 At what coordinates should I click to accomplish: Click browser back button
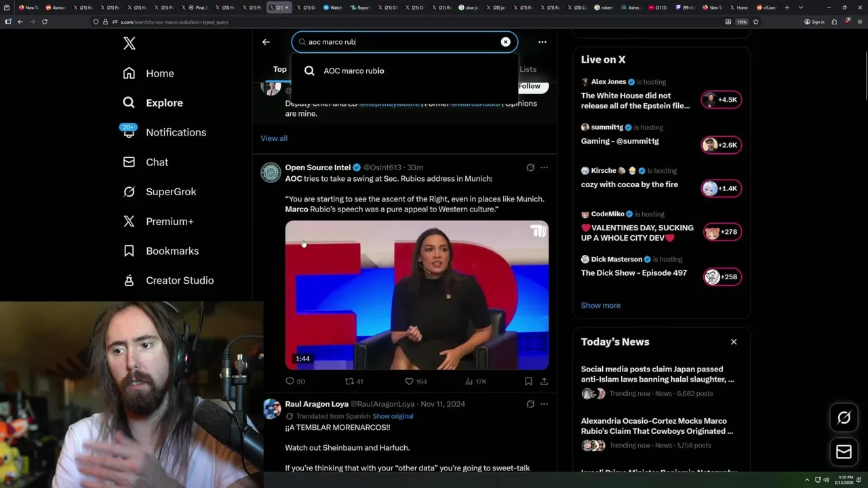pyautogui.click(x=20, y=22)
